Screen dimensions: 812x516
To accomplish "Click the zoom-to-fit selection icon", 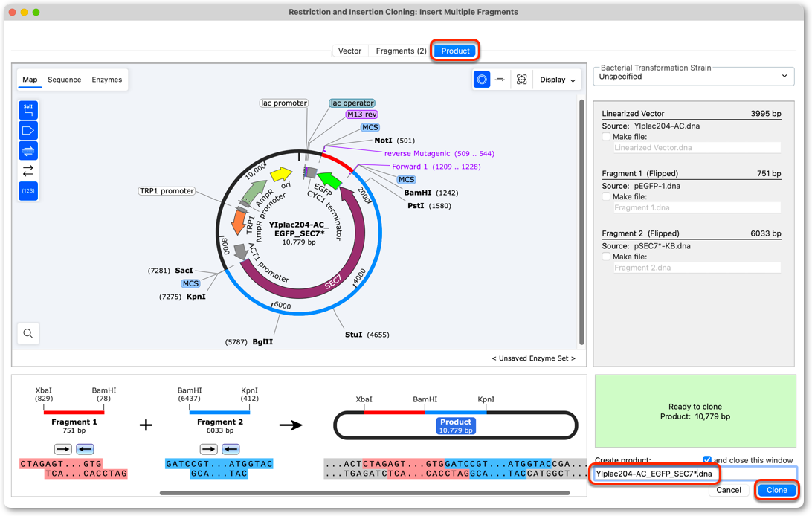I will (521, 80).
